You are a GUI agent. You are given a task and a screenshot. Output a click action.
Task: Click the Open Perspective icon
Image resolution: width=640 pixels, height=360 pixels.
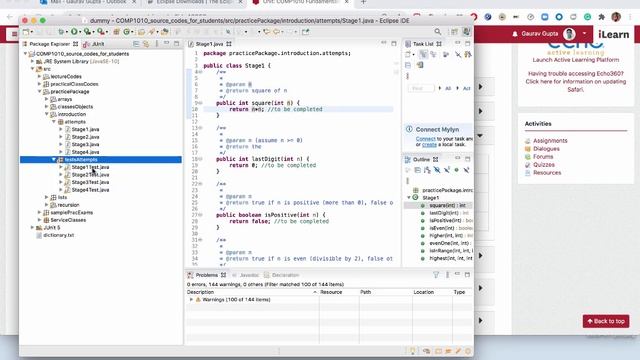[454, 31]
